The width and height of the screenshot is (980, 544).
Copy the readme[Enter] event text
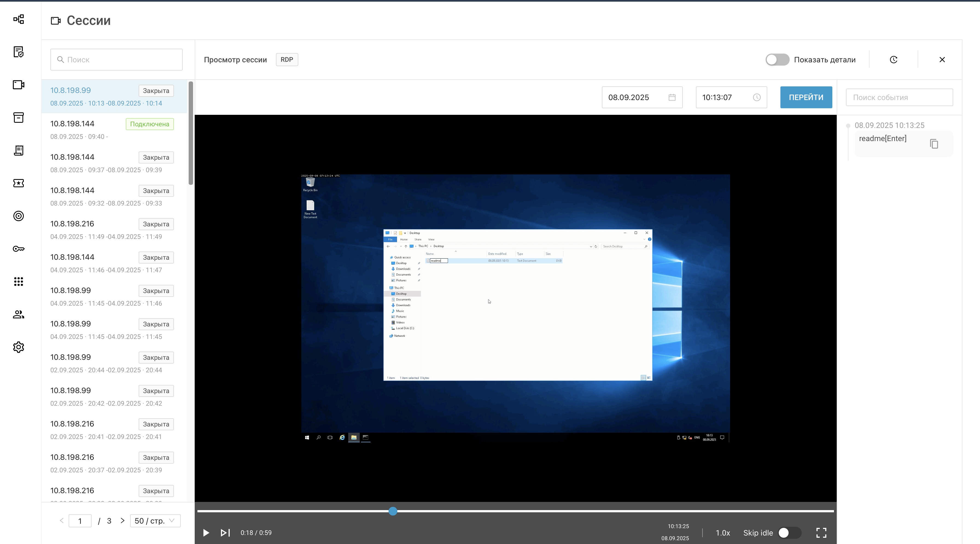click(x=934, y=144)
